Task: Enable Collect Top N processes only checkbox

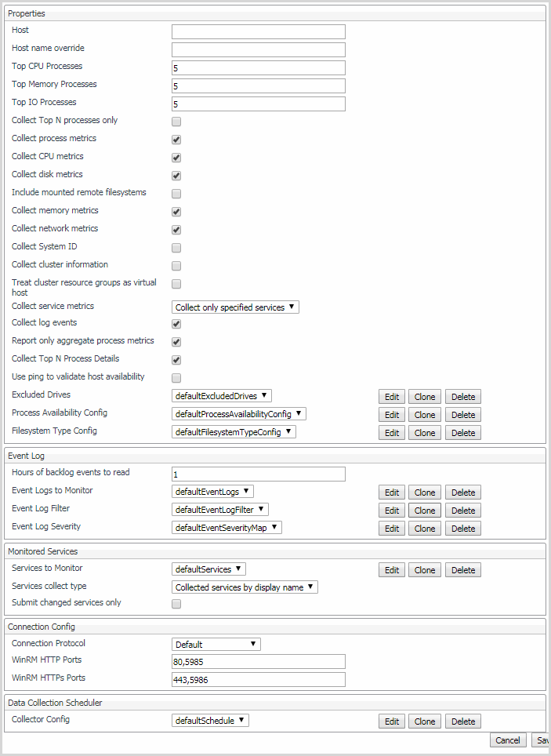Action: [176, 122]
